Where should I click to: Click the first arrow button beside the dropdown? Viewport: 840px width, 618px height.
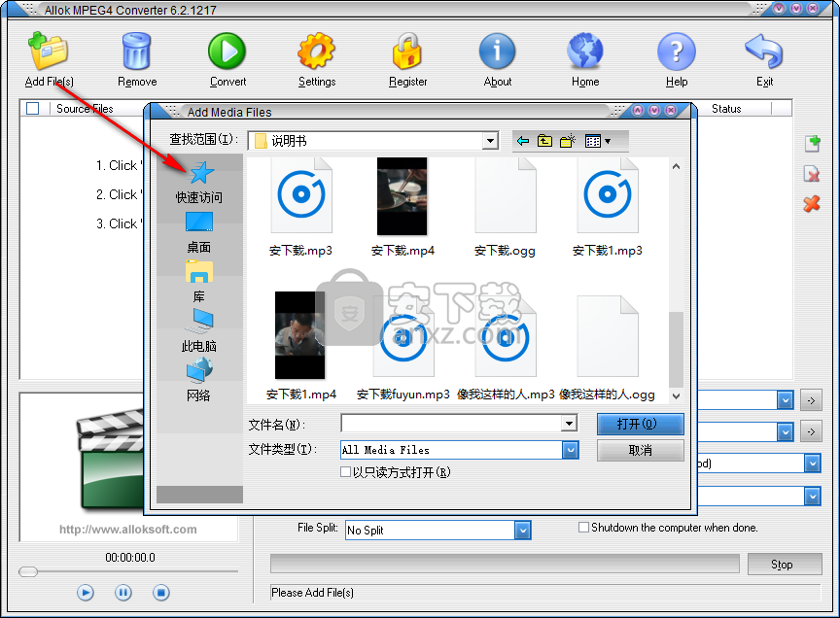tap(811, 400)
